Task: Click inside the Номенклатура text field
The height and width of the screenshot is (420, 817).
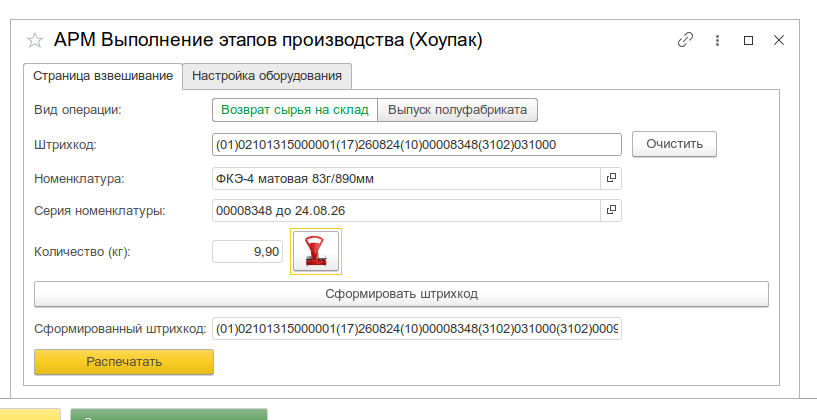Action: pyautogui.click(x=405, y=178)
